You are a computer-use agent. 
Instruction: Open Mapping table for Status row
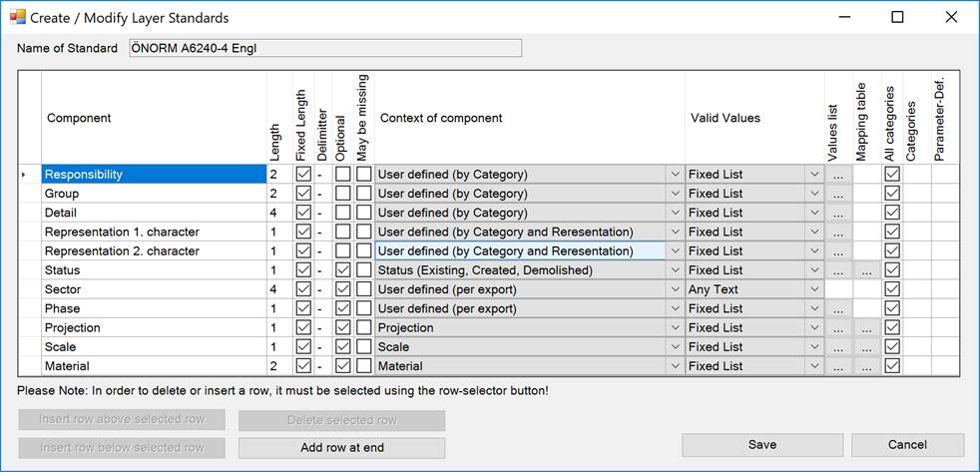coord(866,270)
